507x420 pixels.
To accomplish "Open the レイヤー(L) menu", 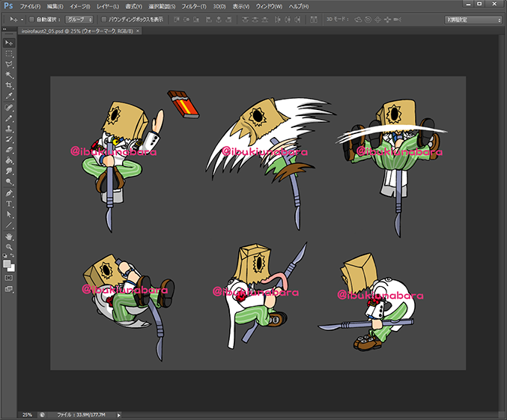I will coord(108,6).
